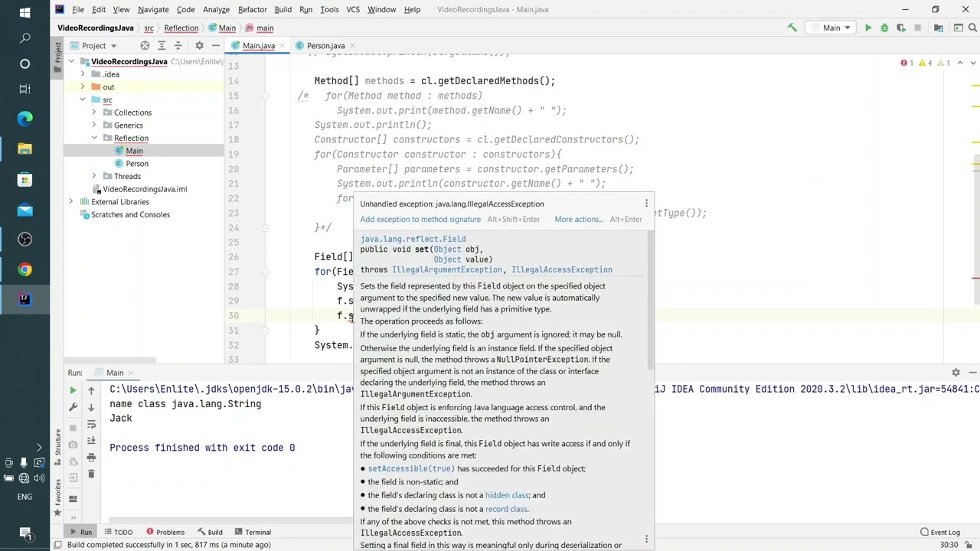Viewport: 980px width, 551px height.
Task: Expand the Threads package
Action: click(94, 176)
